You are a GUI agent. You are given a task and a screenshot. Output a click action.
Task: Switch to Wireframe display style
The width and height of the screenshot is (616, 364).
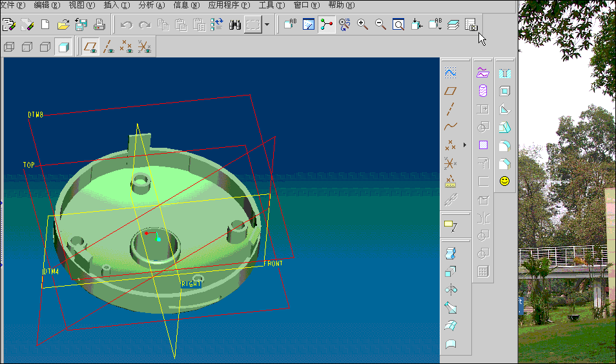point(9,47)
